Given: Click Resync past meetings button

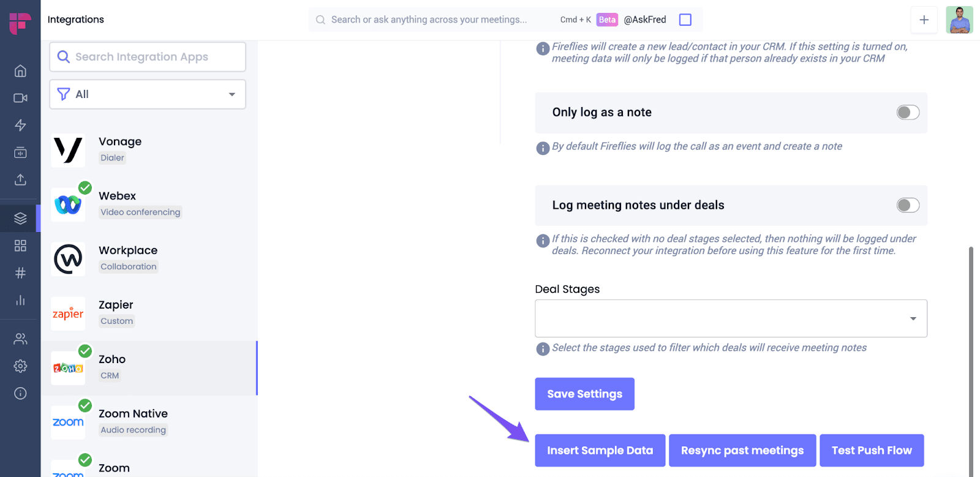Looking at the screenshot, I should [x=742, y=451].
